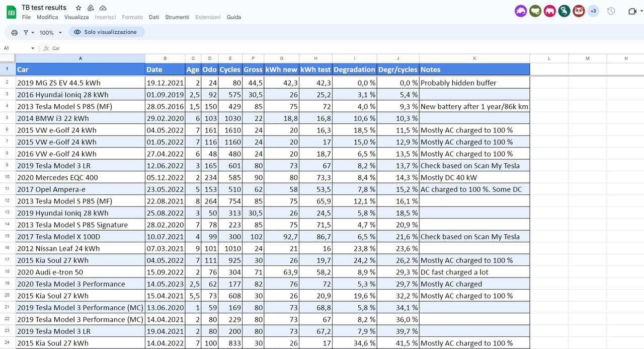Screen dimensions: 644x349
Task: Click the Degradation header cell
Action: (354, 69)
